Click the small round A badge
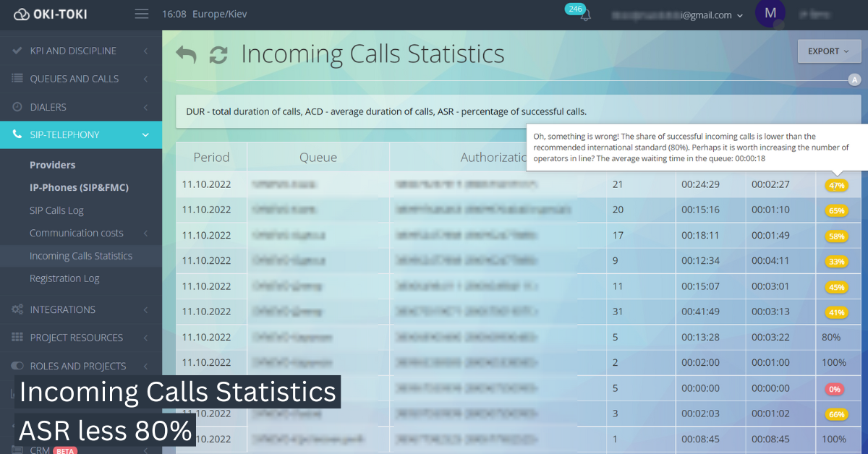868x454 pixels. [x=855, y=80]
